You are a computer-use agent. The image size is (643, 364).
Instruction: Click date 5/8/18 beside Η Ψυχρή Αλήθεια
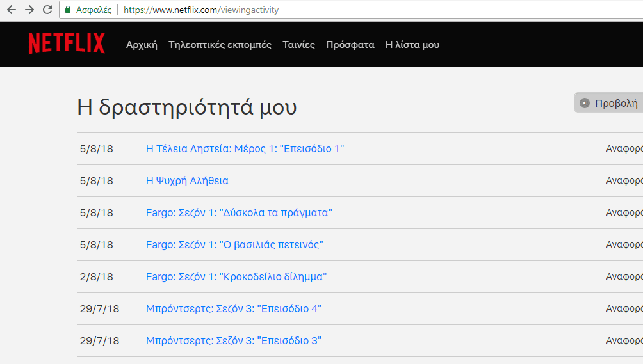click(x=96, y=180)
